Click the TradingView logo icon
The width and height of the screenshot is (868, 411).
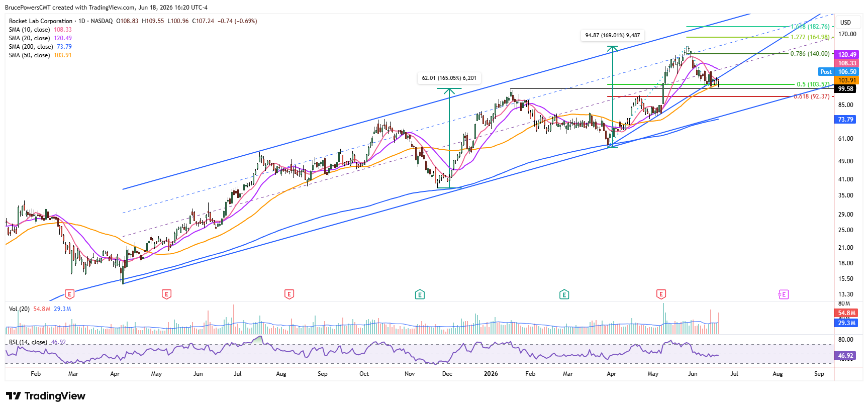tap(14, 396)
